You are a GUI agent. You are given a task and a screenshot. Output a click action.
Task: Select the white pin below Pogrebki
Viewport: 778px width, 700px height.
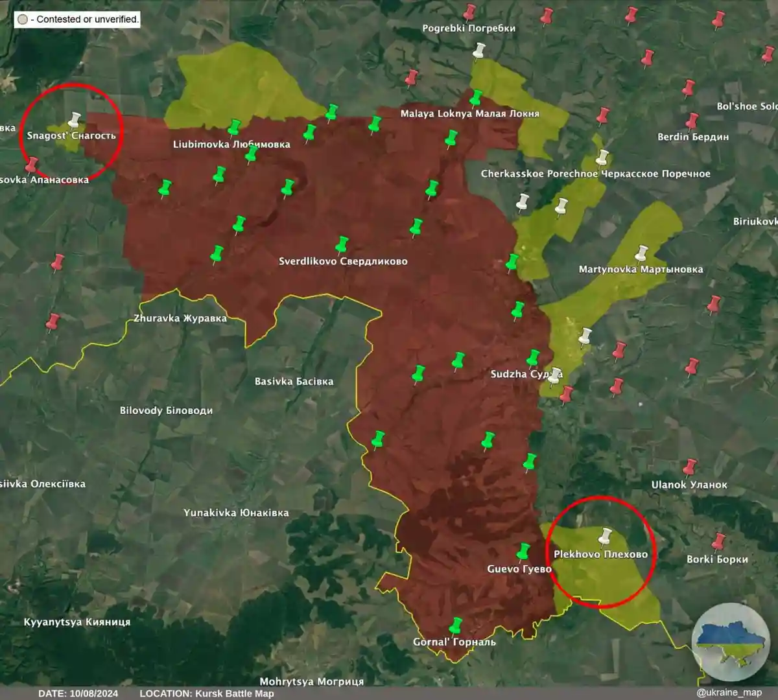coord(478,51)
